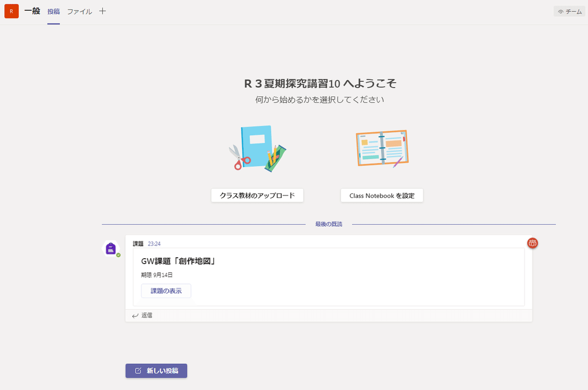Click the クラス教材のアップロード button
The image size is (588, 390).
(x=257, y=195)
